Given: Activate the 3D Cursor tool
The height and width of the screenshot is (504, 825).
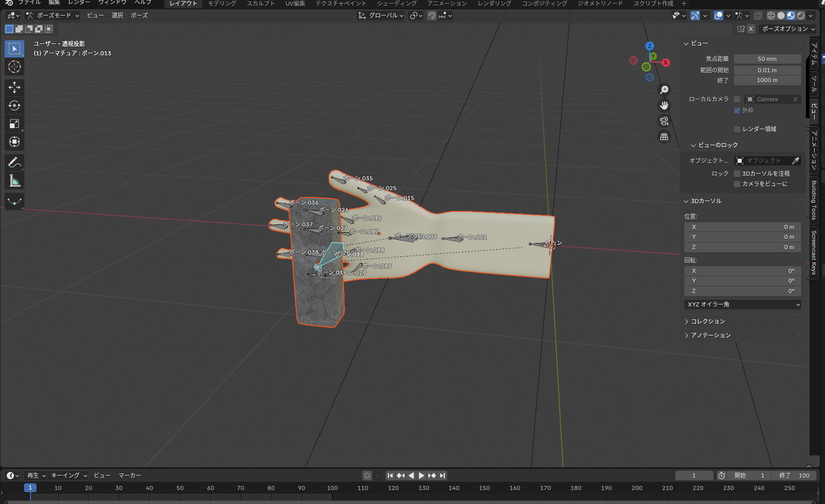Looking at the screenshot, I should click(14, 67).
